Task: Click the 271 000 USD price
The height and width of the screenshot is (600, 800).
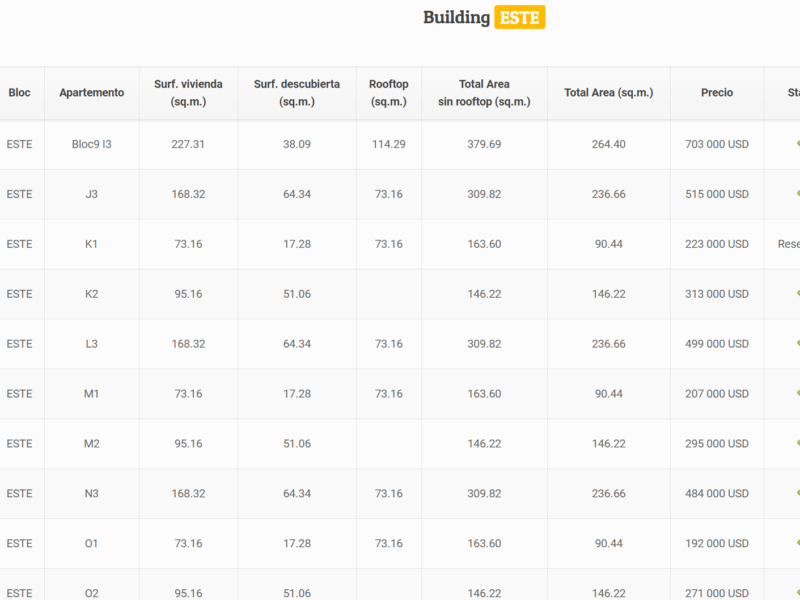Action: [717, 593]
